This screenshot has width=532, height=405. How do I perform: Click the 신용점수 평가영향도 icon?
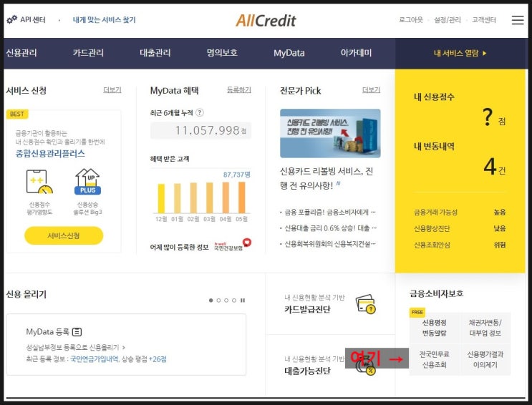[39, 182]
